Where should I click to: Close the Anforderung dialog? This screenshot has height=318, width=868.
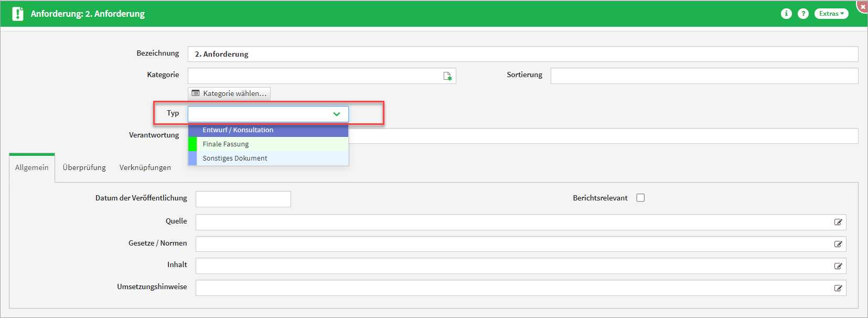(863, 6)
